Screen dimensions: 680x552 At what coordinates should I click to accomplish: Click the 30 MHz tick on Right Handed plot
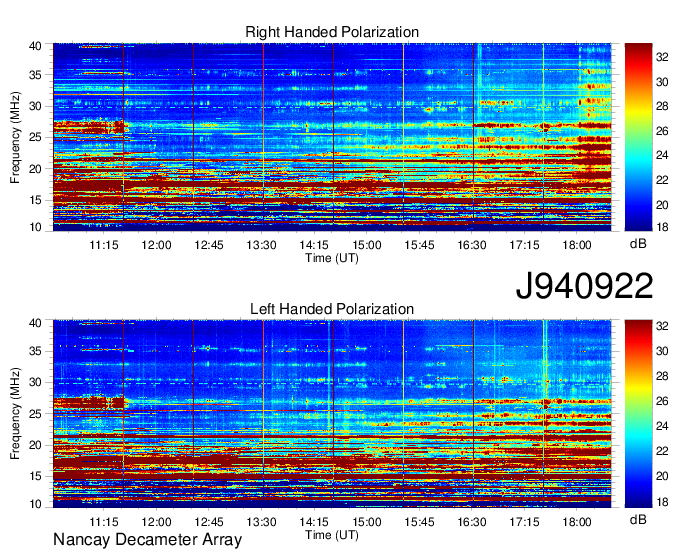pos(35,107)
